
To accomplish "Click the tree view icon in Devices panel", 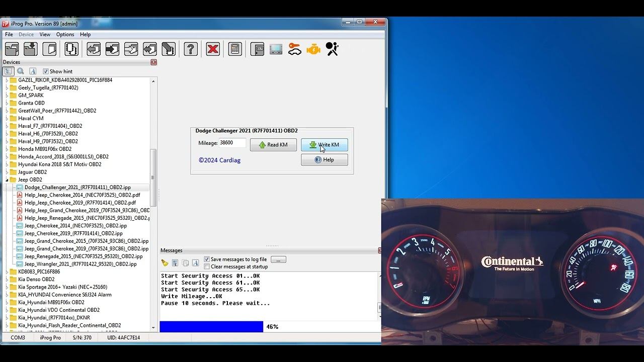I will pos(8,71).
